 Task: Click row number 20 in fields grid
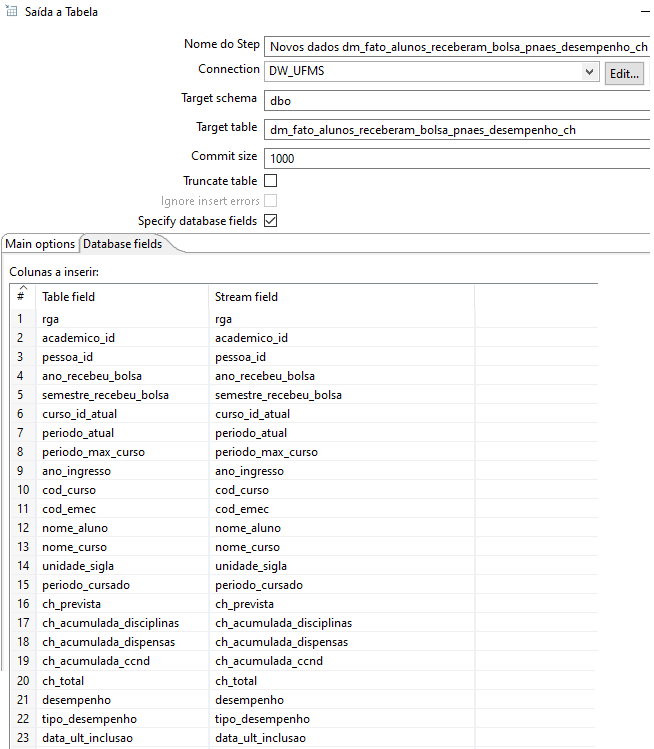(x=23, y=681)
